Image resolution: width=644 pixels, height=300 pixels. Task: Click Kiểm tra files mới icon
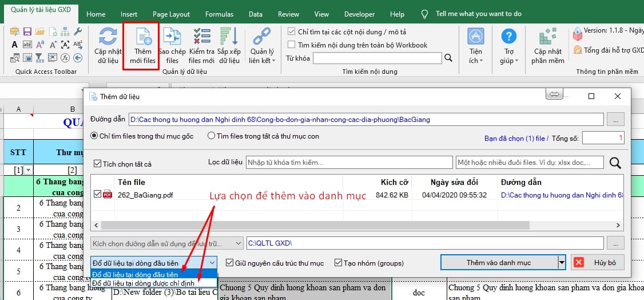click(201, 37)
